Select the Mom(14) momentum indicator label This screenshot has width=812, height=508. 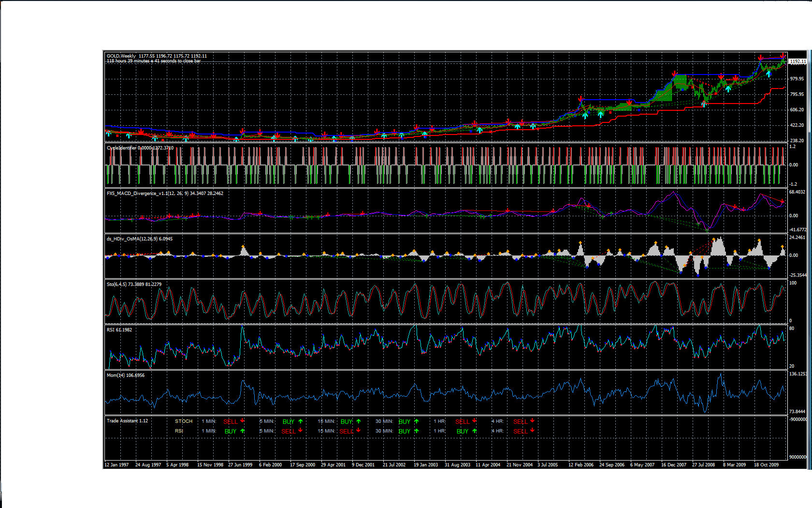pos(115,375)
